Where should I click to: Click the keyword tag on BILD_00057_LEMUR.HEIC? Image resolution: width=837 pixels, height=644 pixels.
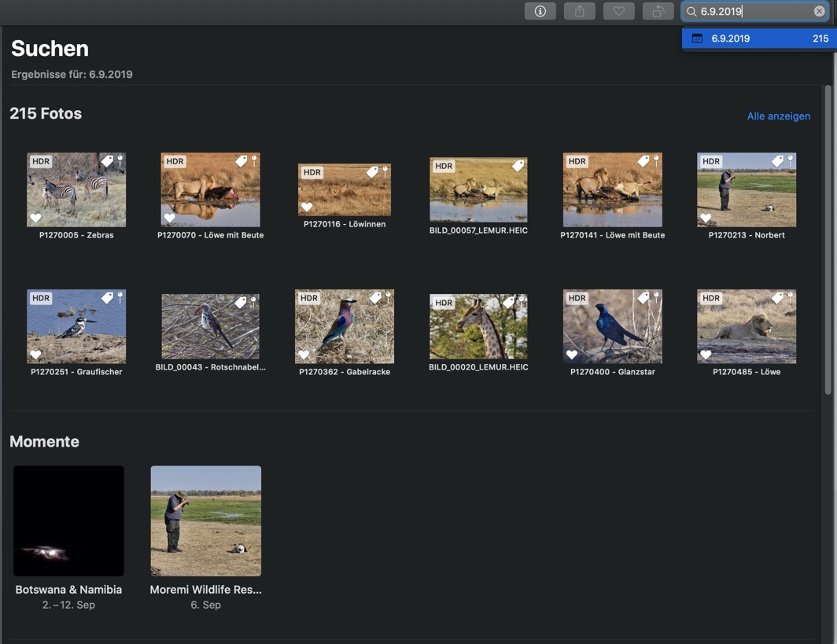pos(518,166)
